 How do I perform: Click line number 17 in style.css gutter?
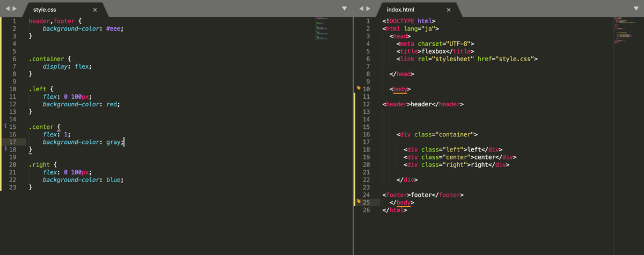(12, 142)
